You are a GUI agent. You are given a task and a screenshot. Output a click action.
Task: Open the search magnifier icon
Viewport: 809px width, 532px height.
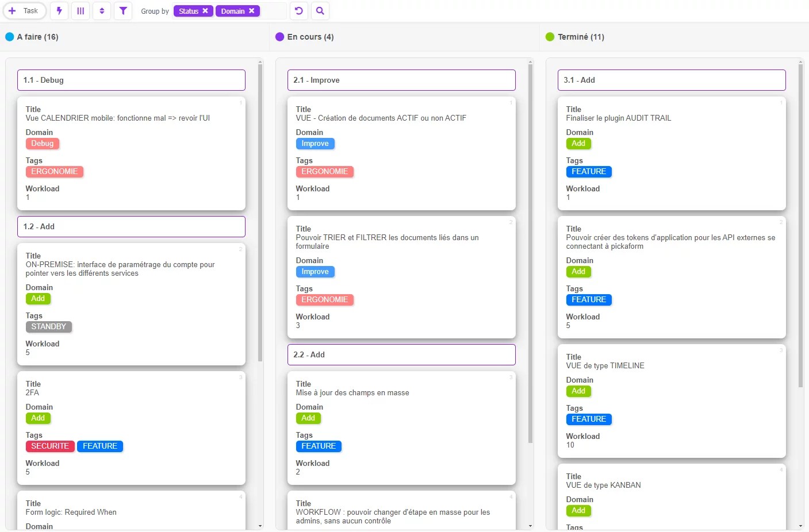[x=320, y=11]
